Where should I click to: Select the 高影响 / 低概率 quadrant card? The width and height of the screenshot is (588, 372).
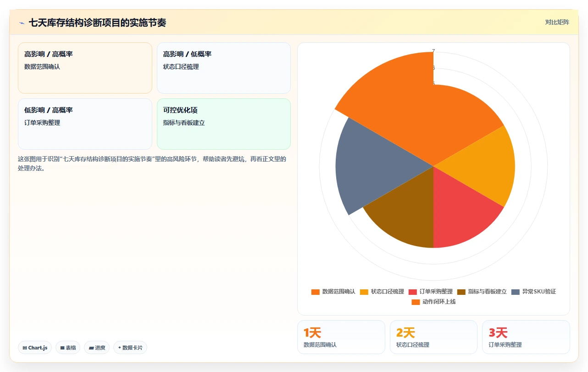[x=224, y=68]
